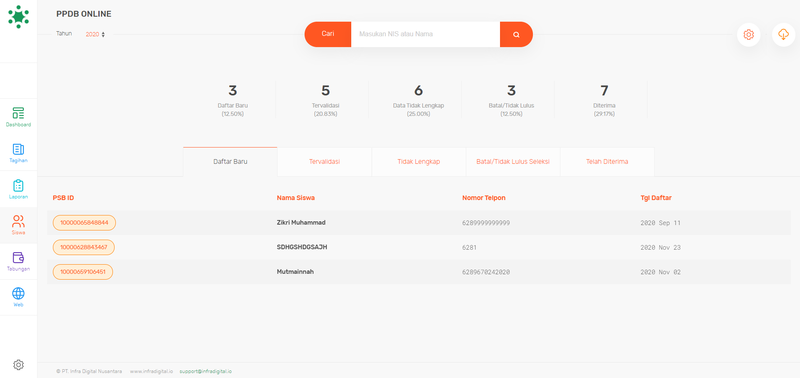Click the support@infradigital.io email link
This screenshot has width=800, height=378.
coord(206,371)
